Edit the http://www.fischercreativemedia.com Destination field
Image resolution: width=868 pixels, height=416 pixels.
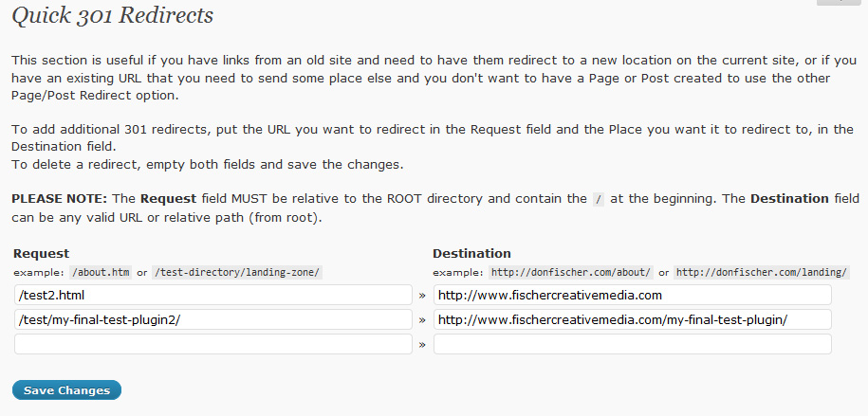click(x=632, y=295)
